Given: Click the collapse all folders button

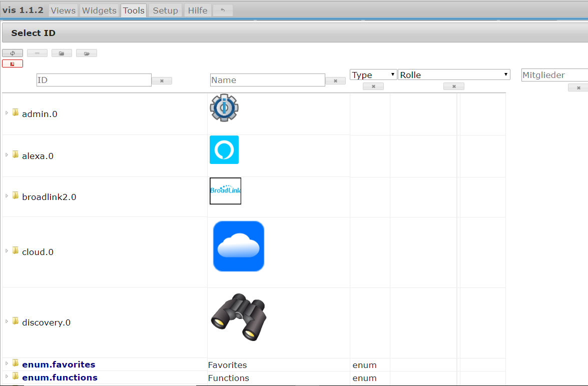Looking at the screenshot, I should tap(62, 53).
